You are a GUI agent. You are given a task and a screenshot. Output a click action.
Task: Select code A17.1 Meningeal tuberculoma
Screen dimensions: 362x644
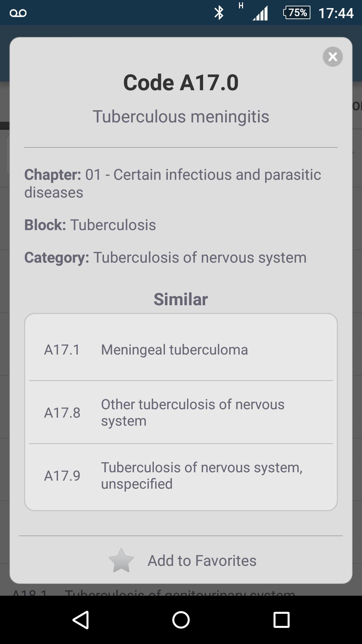181,350
